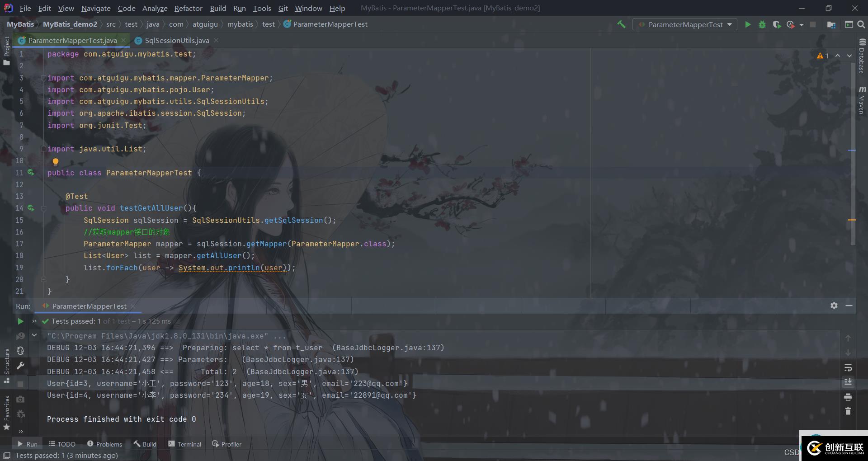Open the Build tool window
This screenshot has height=461, width=868.
pos(145,444)
